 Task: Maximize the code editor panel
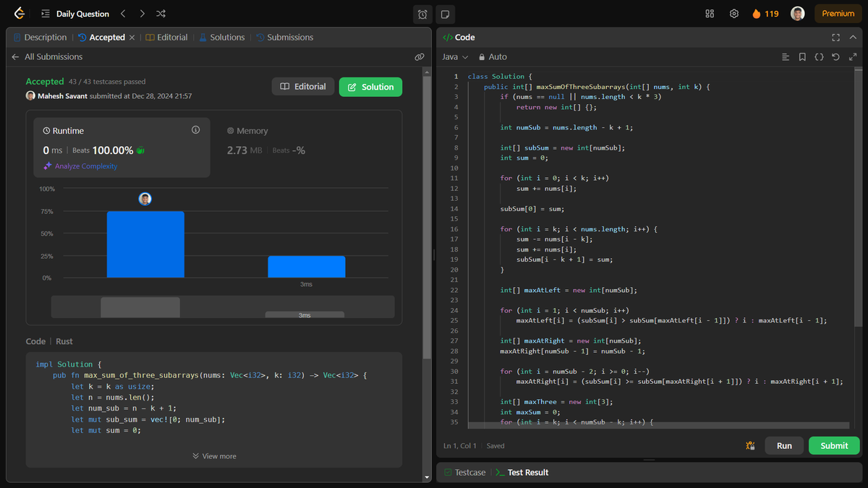pyautogui.click(x=835, y=38)
